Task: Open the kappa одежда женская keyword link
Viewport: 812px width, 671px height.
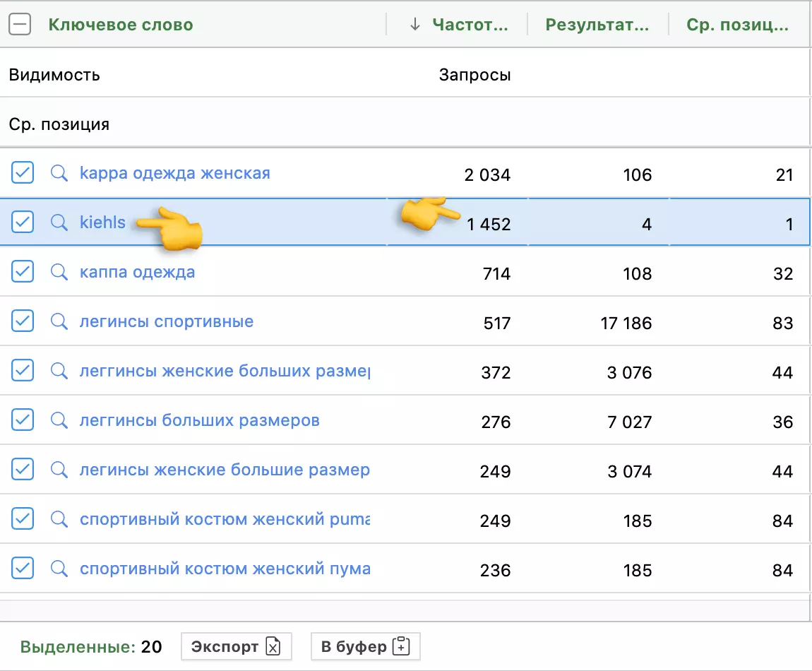Action: (175, 173)
